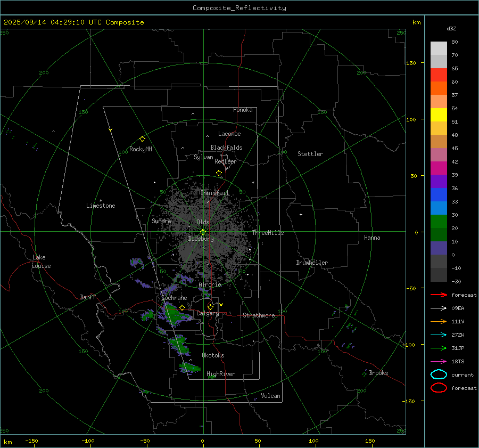Click the Blackfalds label
This screenshot has width=479, height=448.
(x=226, y=148)
